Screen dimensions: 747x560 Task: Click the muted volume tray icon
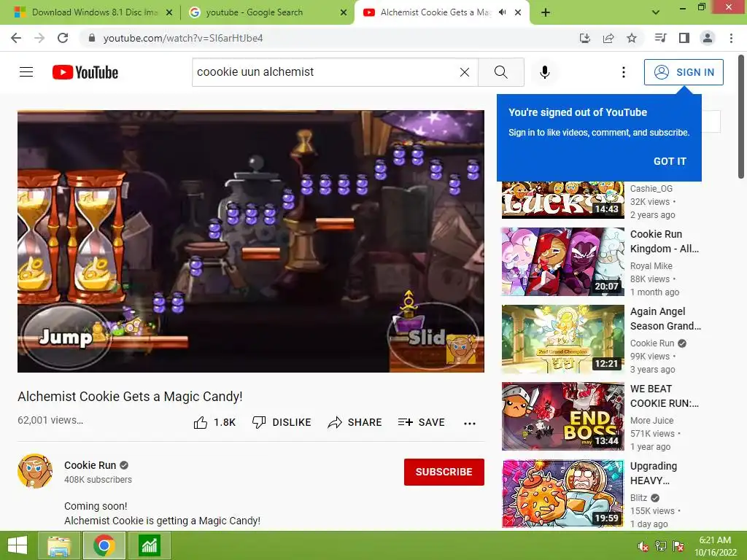coord(643,546)
